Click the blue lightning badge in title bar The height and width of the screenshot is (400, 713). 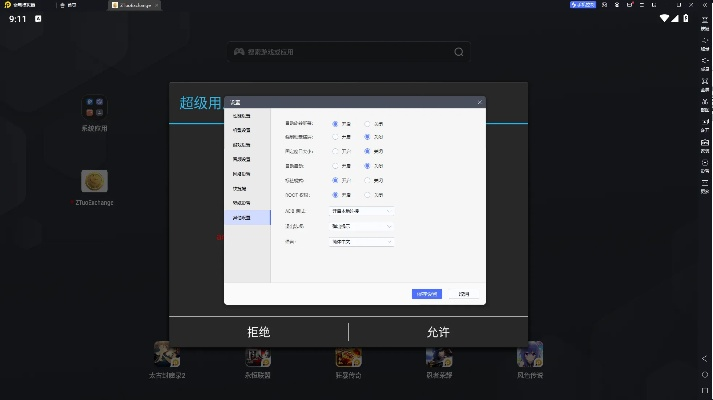(x=582, y=5)
